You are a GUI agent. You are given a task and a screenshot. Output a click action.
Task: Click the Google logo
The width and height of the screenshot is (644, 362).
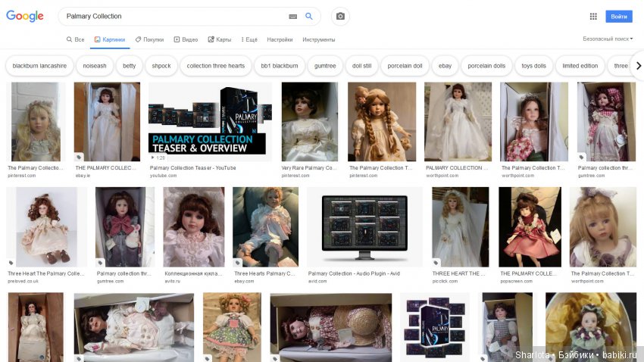coord(25,16)
